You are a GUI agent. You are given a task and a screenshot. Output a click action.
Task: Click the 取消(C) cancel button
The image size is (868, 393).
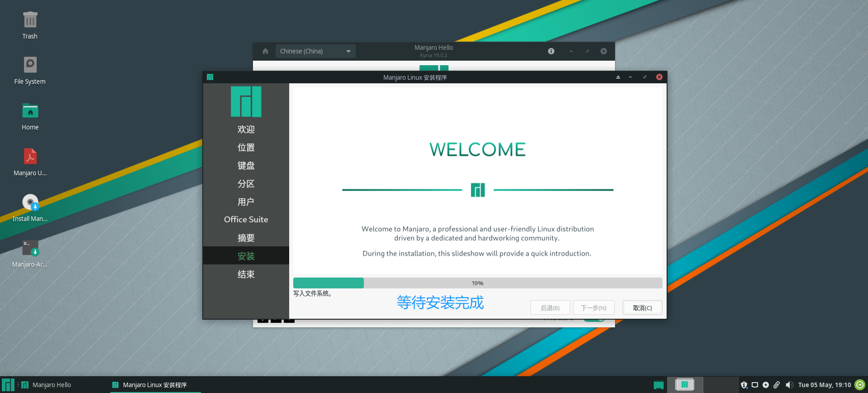642,307
